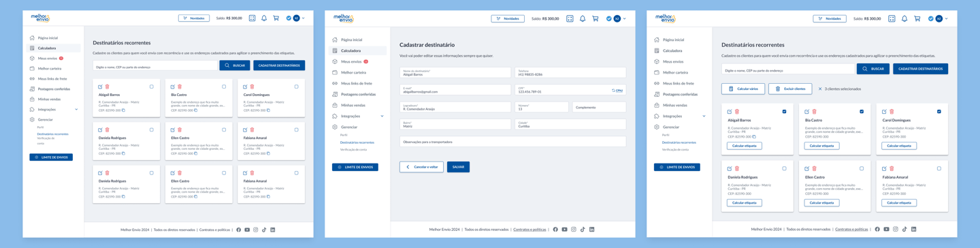Click LIMITE DE ENVIOS button in middle screen

(x=355, y=167)
